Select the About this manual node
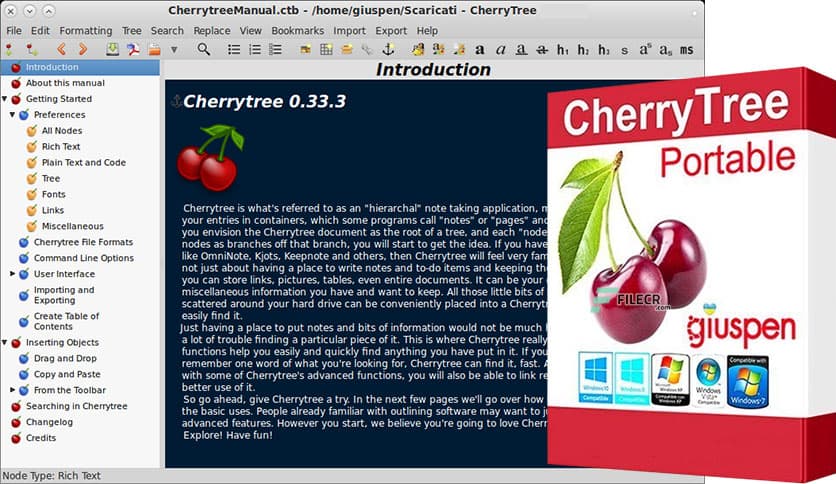Screen dimensions: 836x484 point(65,83)
